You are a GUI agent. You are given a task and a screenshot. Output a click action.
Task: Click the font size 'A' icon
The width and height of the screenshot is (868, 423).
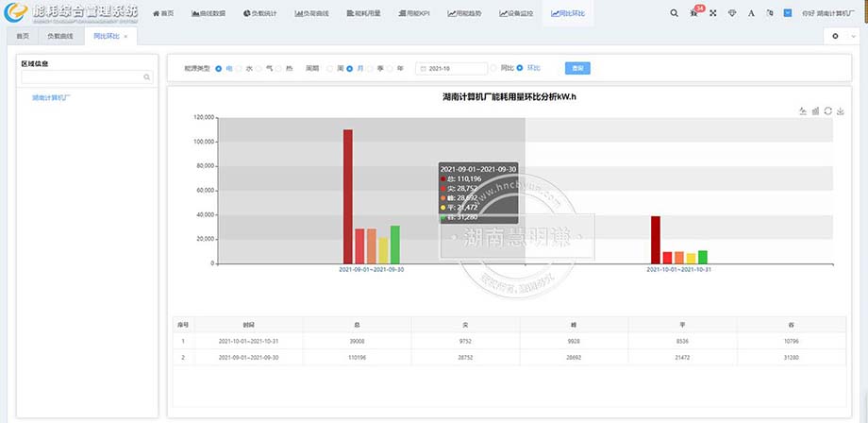(751, 14)
